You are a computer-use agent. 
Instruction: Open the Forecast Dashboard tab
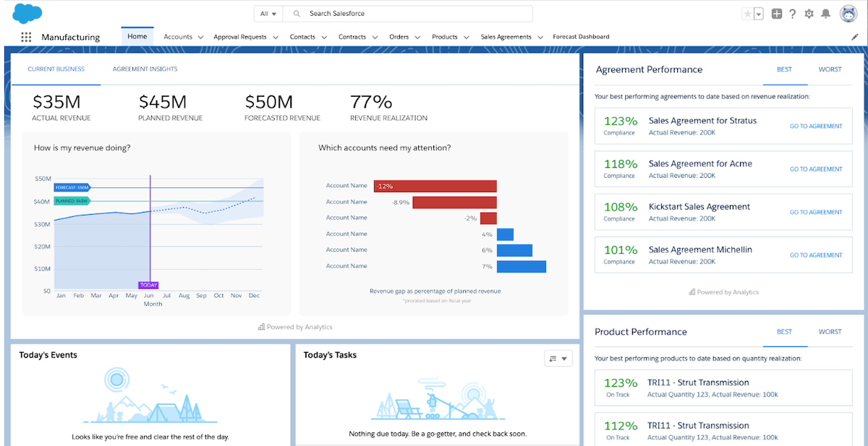tap(581, 37)
